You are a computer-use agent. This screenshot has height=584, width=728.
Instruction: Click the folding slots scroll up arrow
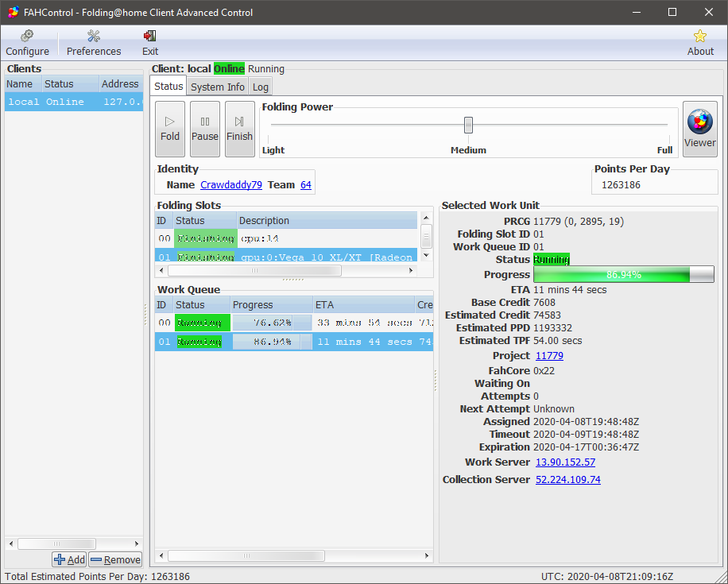point(426,218)
